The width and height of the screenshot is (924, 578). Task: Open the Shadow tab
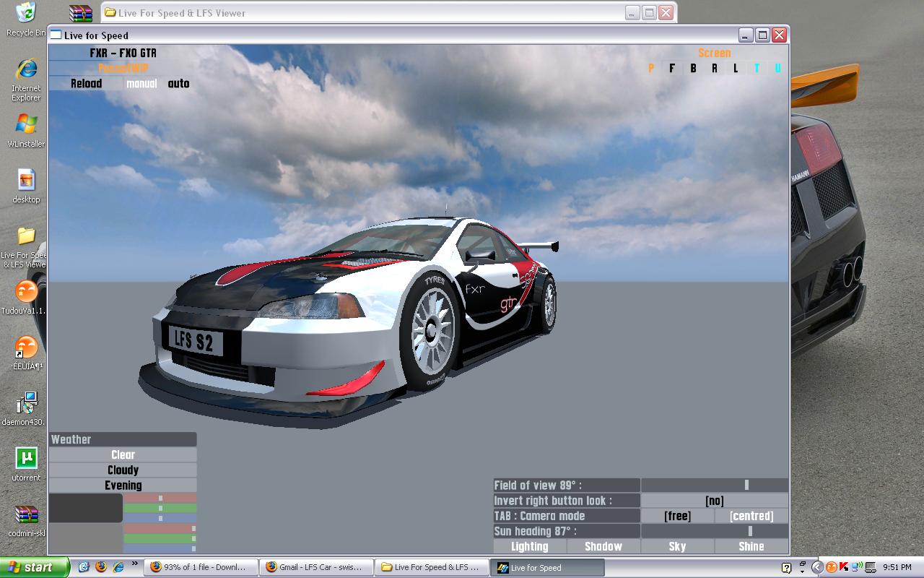tap(603, 546)
